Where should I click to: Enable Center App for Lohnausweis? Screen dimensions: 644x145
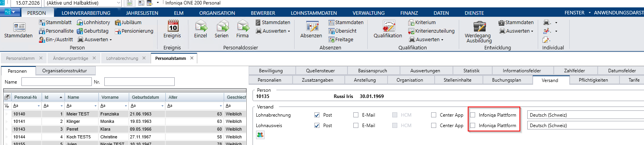point(433,126)
